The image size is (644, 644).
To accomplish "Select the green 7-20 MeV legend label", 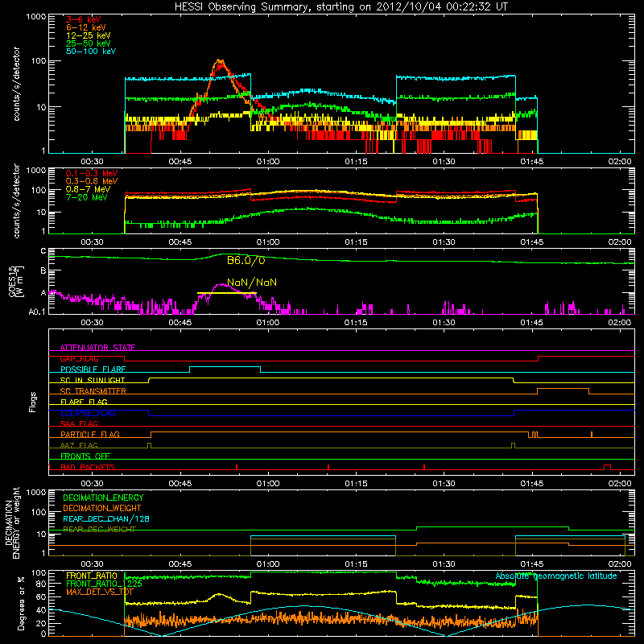I will 87,197.
